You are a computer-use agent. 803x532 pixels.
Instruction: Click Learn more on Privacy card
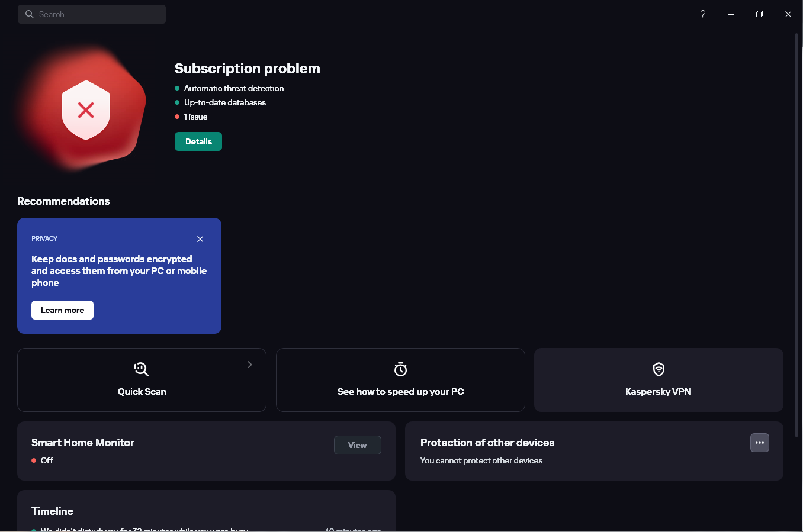click(62, 310)
